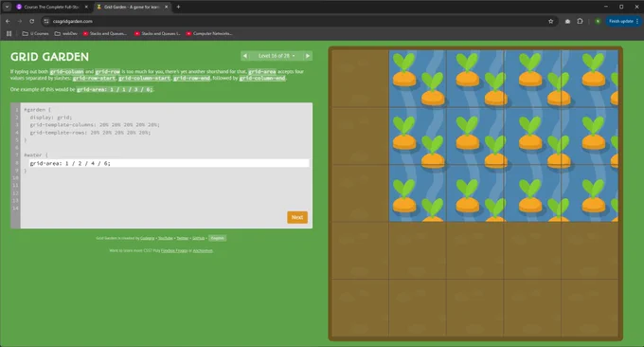Open the Codepip link in footer
This screenshot has width=644, height=347.
148,238
